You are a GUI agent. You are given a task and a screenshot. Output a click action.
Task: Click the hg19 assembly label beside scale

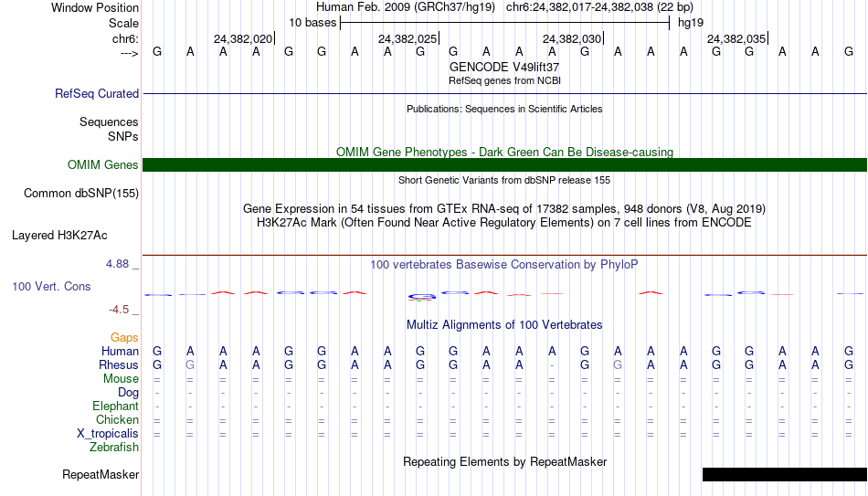click(x=691, y=23)
